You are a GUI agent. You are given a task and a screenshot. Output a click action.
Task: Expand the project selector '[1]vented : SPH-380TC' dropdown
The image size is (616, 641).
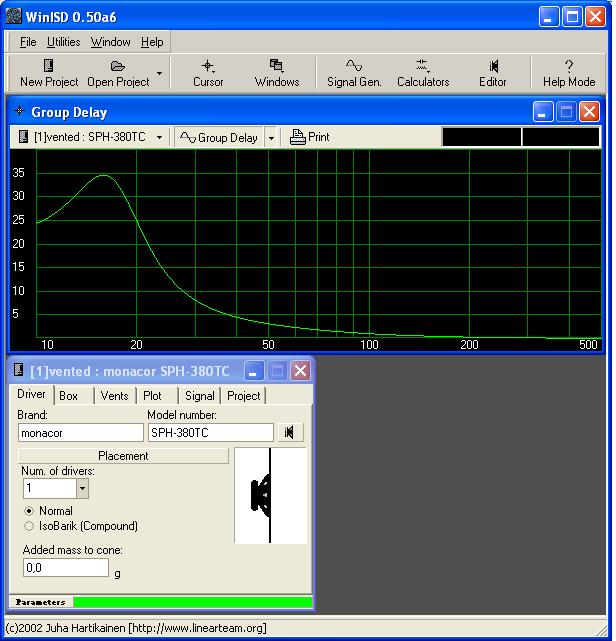coord(159,137)
